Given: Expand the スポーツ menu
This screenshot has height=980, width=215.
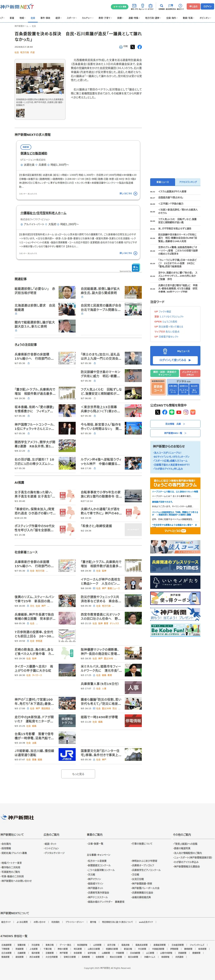Looking at the screenshot, I should [72, 18].
